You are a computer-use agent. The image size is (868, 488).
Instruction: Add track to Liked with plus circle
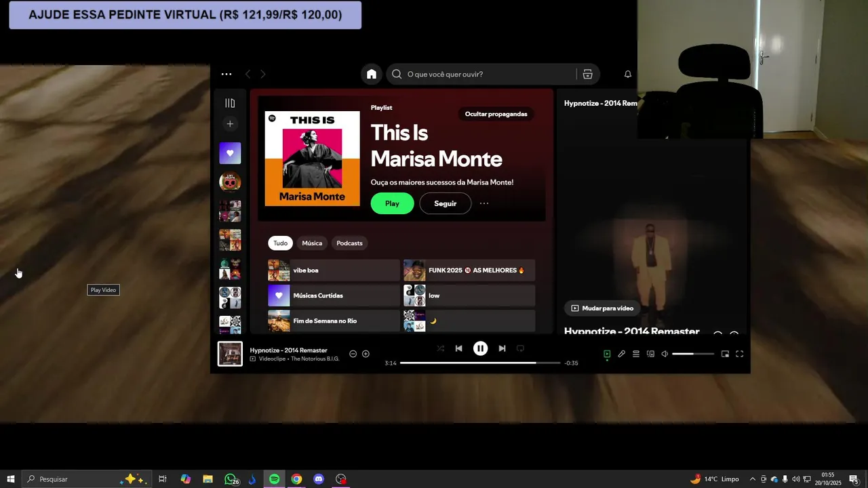pos(366,354)
